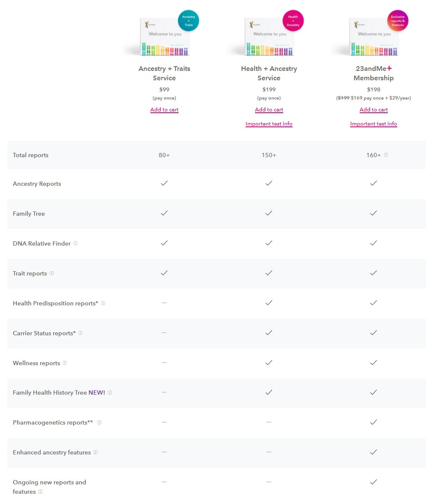Add Ancestry + Traits Service to cart

click(164, 110)
